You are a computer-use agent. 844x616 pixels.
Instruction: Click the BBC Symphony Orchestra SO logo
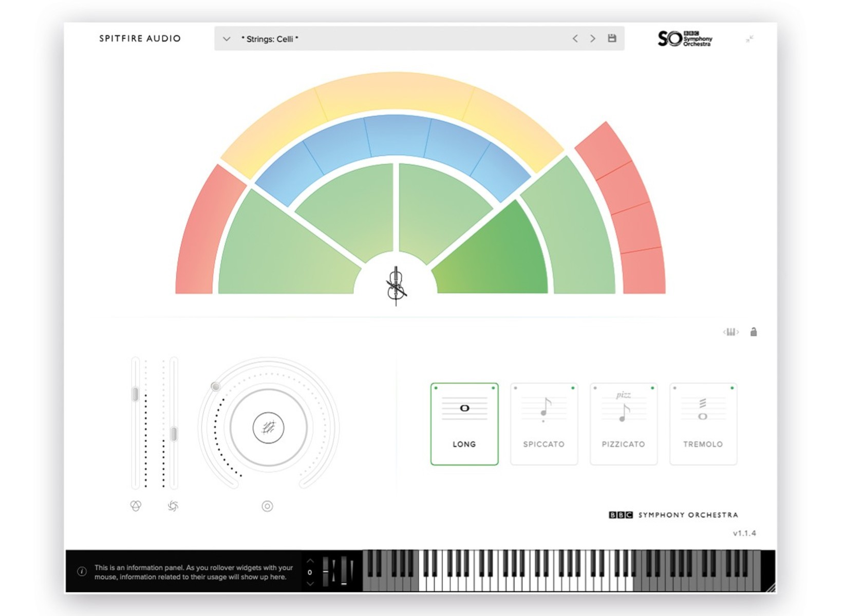(x=685, y=38)
